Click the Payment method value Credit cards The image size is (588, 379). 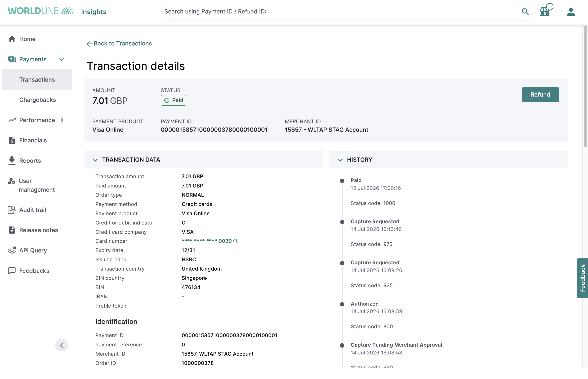[197, 204]
